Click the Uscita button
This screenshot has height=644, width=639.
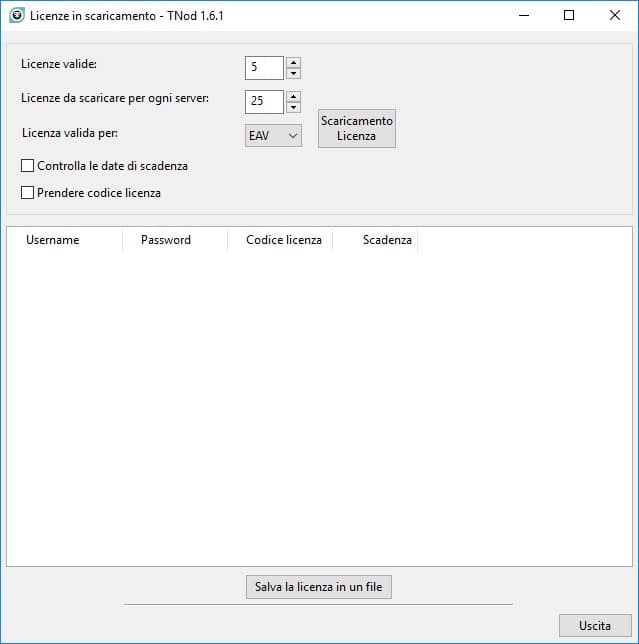(x=595, y=626)
